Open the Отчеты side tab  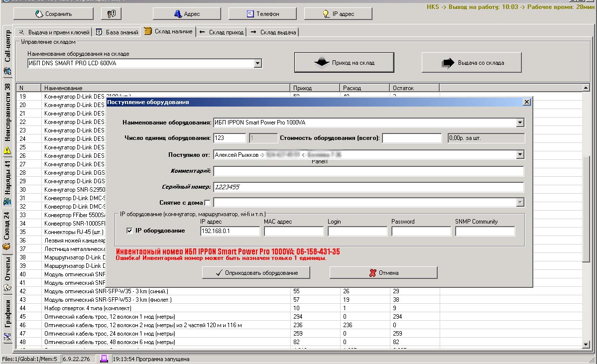click(7, 274)
